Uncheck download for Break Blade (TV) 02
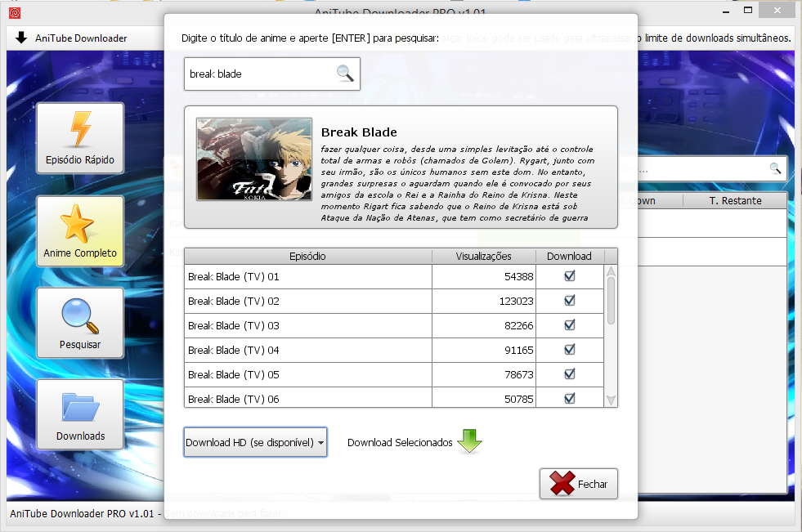The image size is (802, 532). (569, 301)
